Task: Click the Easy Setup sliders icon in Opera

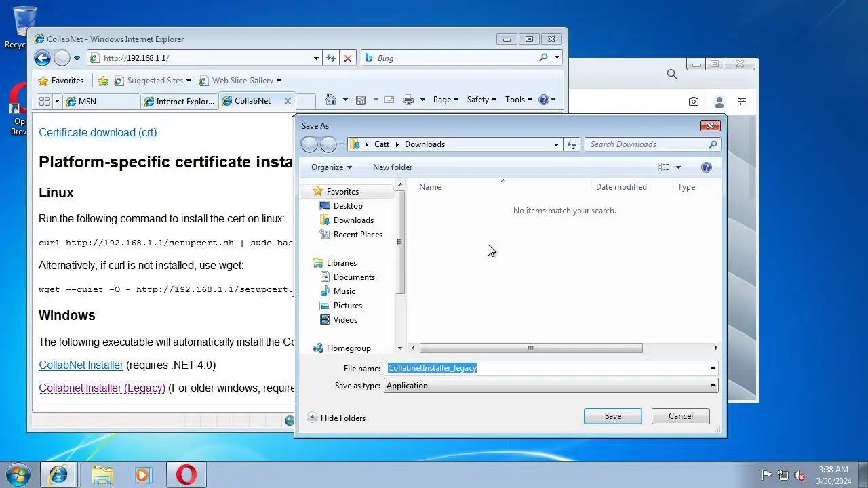Action: 742,102
